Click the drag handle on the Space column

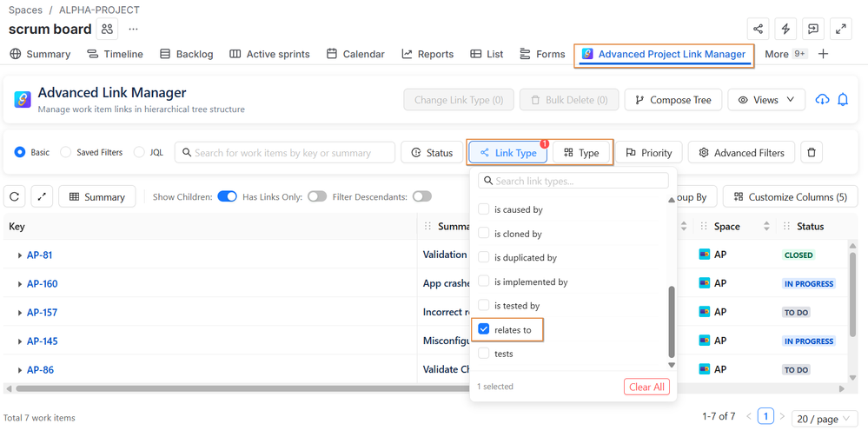click(x=704, y=227)
